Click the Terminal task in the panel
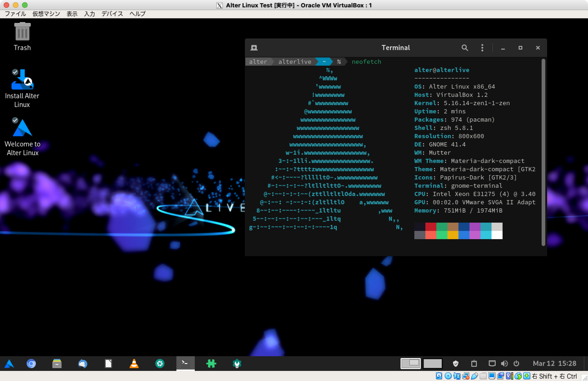The height and width of the screenshot is (381, 588). [x=185, y=364]
